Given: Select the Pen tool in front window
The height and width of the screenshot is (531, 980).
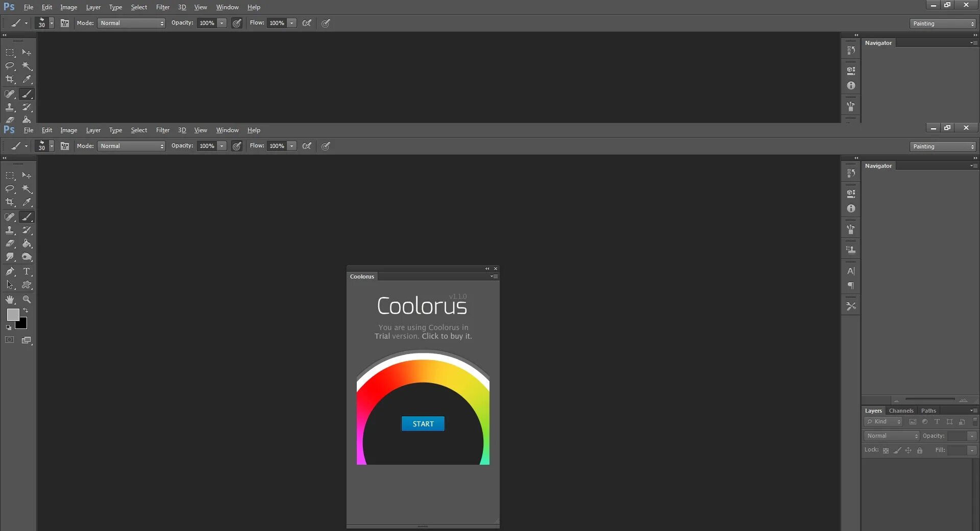Looking at the screenshot, I should coord(10,271).
